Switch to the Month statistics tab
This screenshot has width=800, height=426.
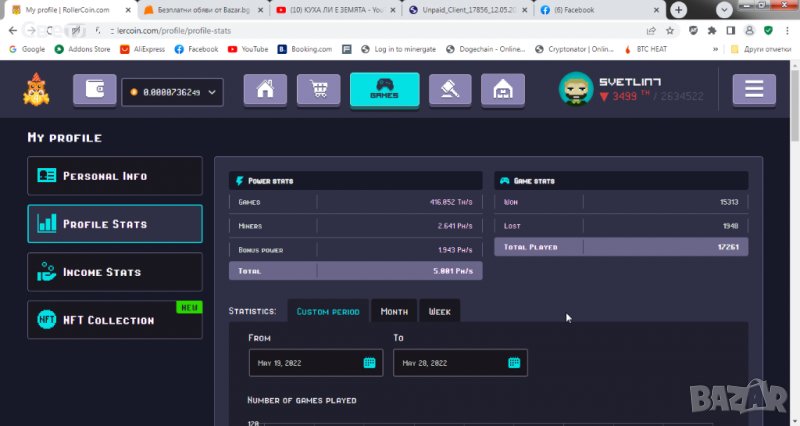tap(394, 312)
